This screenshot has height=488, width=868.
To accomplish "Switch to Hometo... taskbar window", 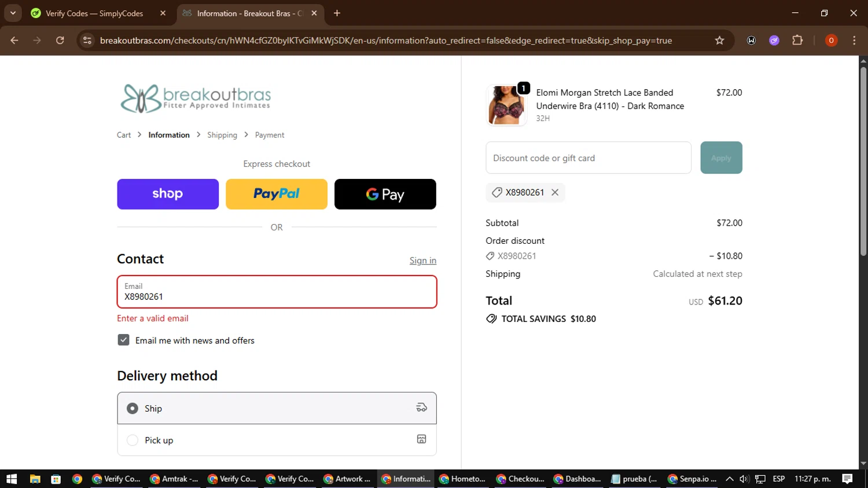I will pyautogui.click(x=463, y=479).
